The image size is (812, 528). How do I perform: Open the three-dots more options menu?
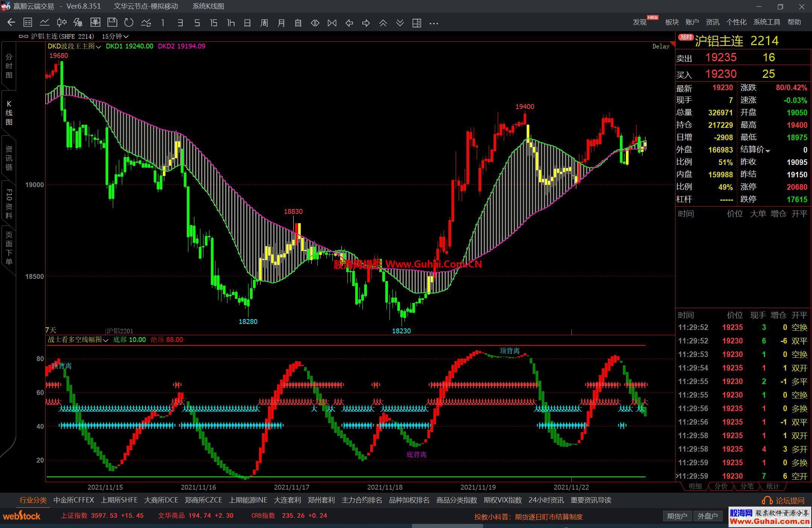(x=433, y=23)
